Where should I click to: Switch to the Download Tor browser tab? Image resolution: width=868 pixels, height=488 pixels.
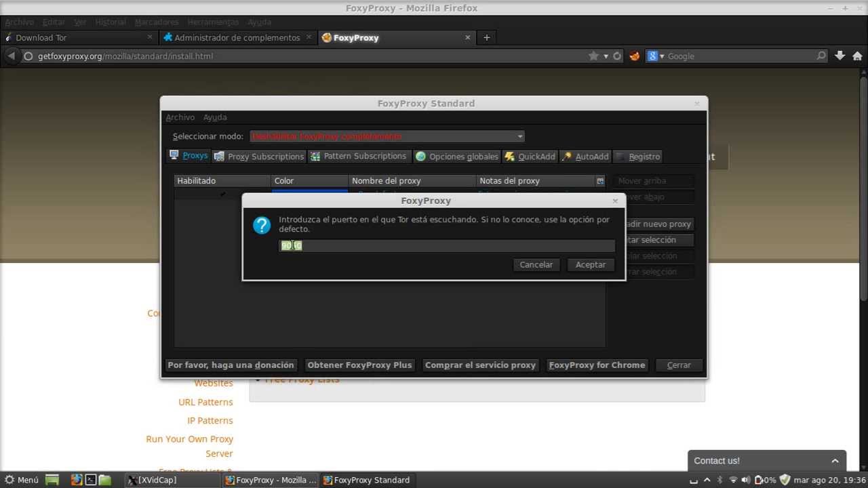79,37
